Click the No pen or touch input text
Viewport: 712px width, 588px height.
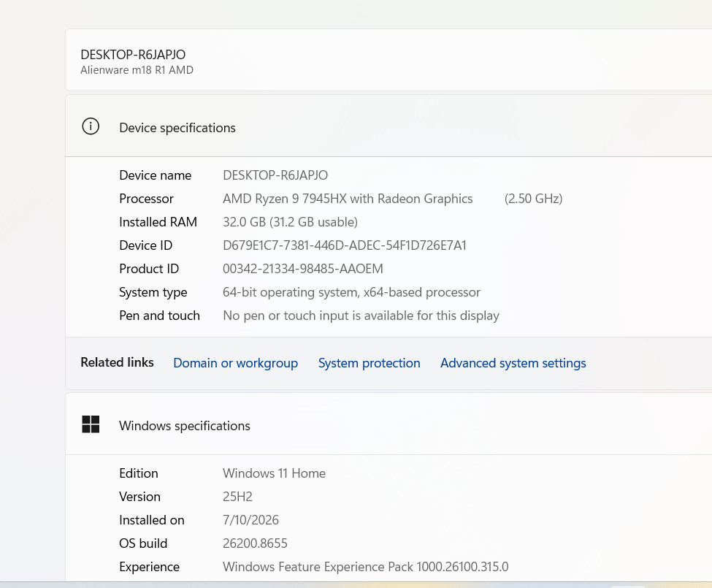(361, 316)
